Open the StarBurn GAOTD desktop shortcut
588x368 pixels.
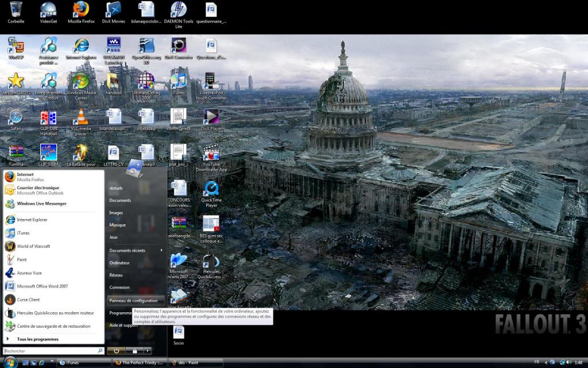(16, 83)
